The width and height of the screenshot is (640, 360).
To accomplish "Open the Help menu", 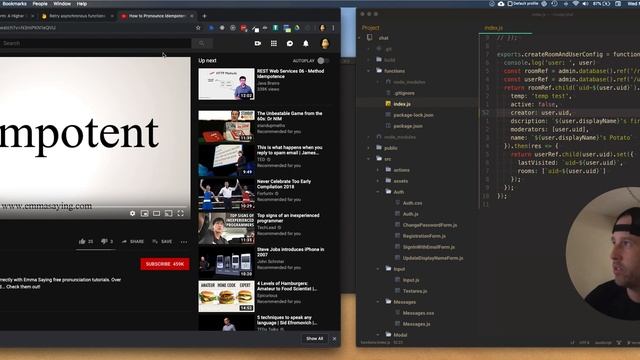I will pyautogui.click(x=82, y=4).
